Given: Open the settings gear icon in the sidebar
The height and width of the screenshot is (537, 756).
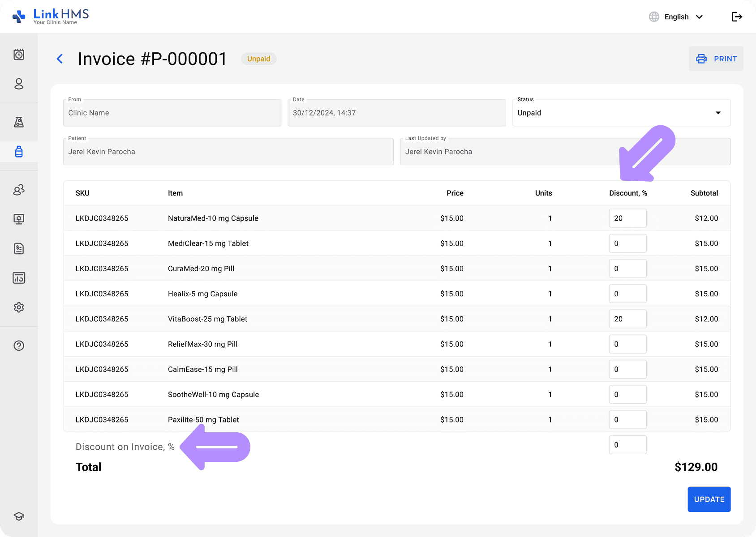Looking at the screenshot, I should point(19,307).
